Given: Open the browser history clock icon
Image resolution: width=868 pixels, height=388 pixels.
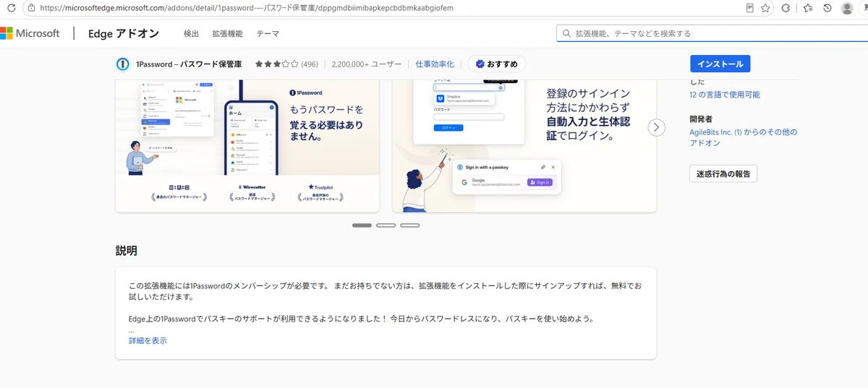Looking at the screenshot, I should coord(827,8).
